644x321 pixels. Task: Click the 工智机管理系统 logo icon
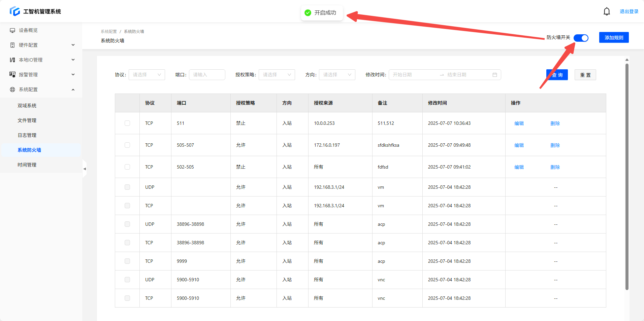[x=15, y=11]
